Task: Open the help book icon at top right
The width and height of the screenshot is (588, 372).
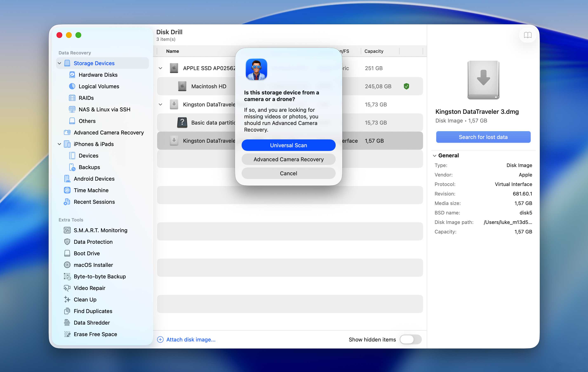Action: [x=527, y=35]
